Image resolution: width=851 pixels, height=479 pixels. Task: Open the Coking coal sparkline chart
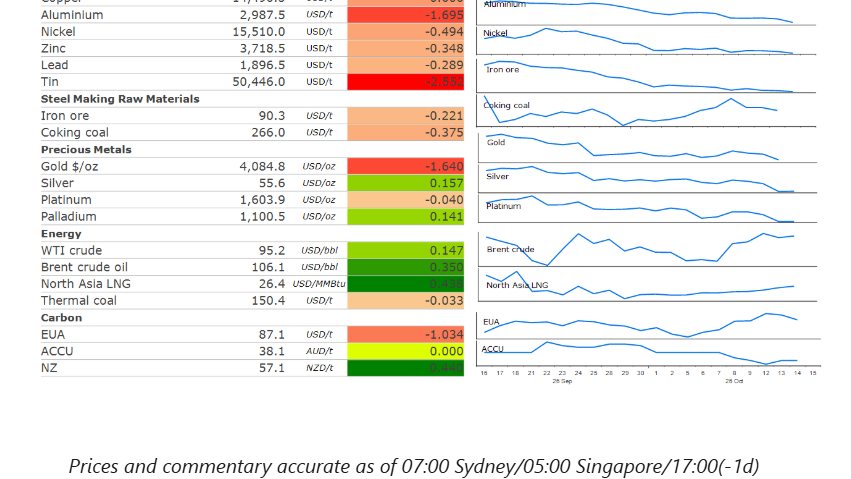pyautogui.click(x=646, y=111)
